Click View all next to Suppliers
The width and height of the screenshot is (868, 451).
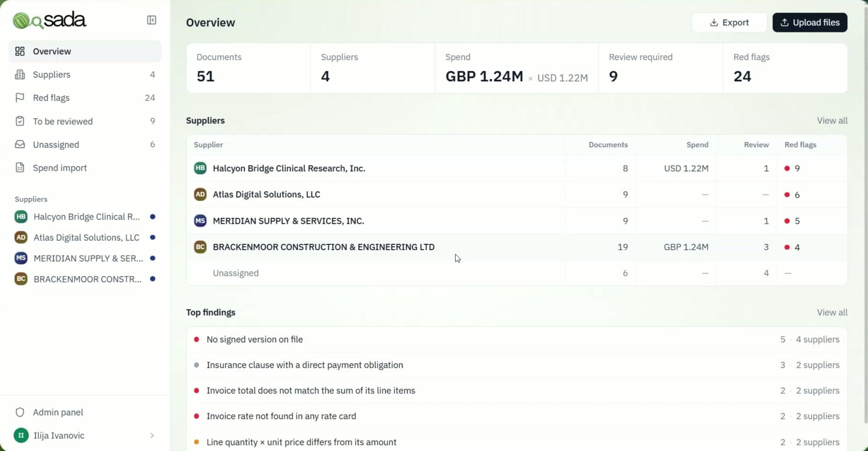[x=832, y=121]
